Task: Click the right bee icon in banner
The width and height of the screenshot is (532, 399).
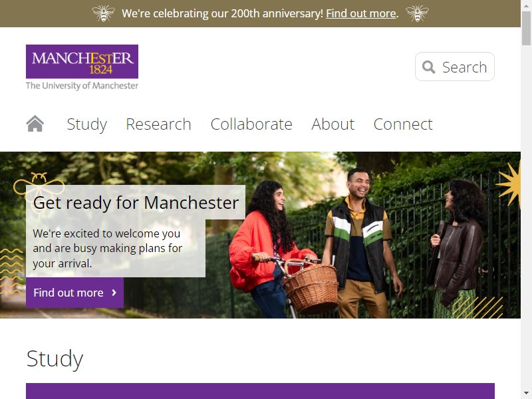Action: click(417, 13)
